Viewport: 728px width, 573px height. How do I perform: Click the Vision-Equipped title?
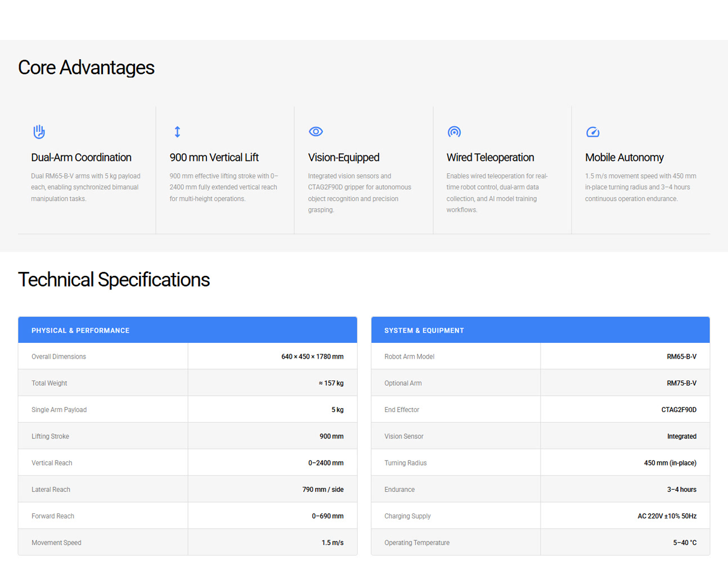click(x=344, y=158)
